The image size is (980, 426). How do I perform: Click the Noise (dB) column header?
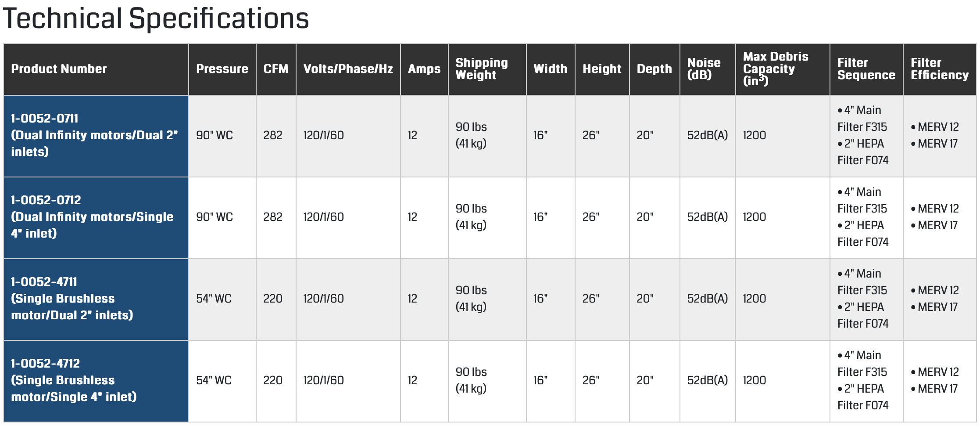703,69
